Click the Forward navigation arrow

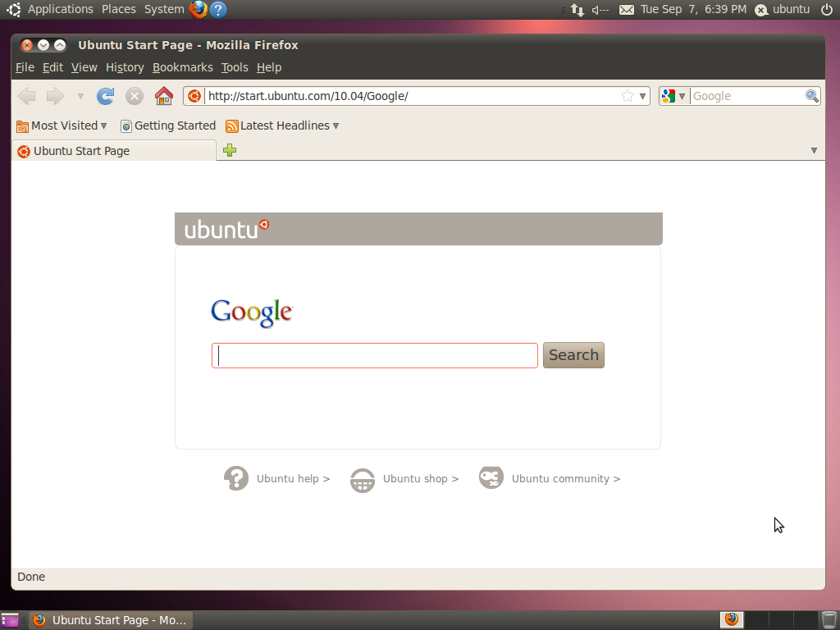point(55,97)
